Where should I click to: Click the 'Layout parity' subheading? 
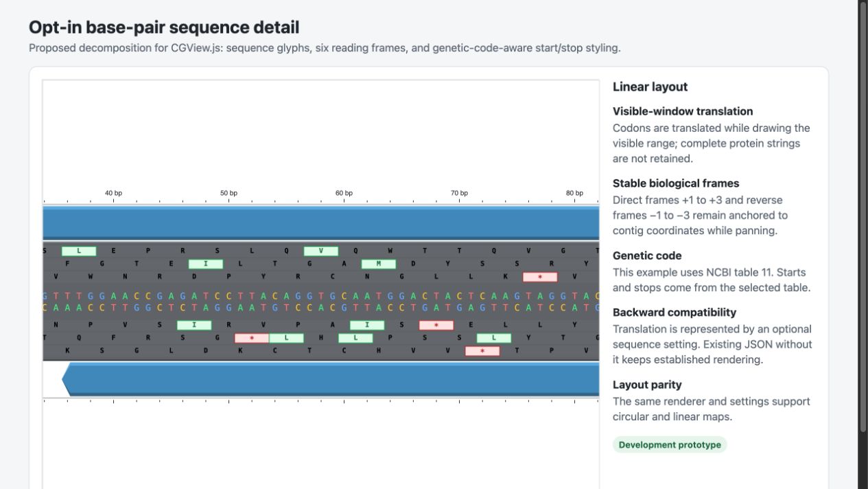click(x=647, y=385)
